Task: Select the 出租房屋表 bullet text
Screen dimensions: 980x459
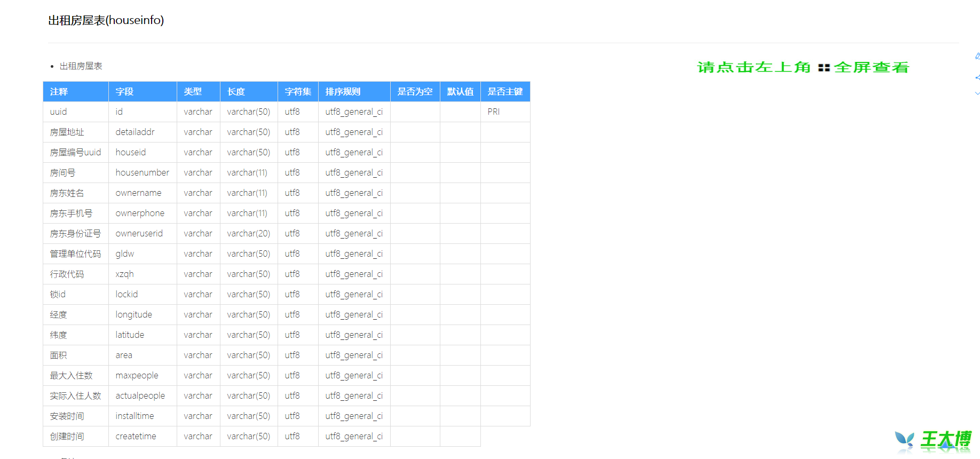Action: 81,66
